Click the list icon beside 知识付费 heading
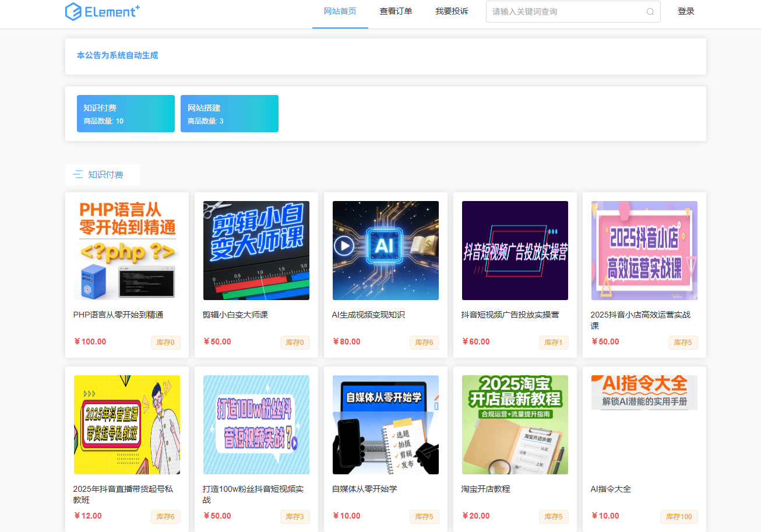 tap(77, 174)
